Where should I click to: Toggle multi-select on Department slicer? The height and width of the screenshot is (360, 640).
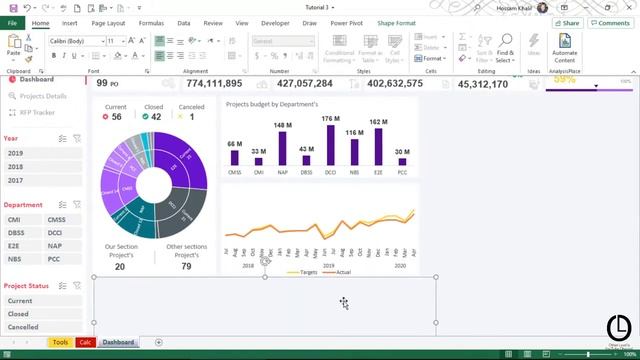pyautogui.click(x=62, y=204)
